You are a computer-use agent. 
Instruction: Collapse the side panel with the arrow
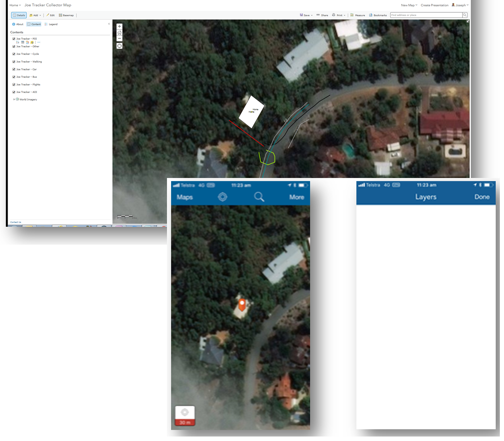(109, 24)
